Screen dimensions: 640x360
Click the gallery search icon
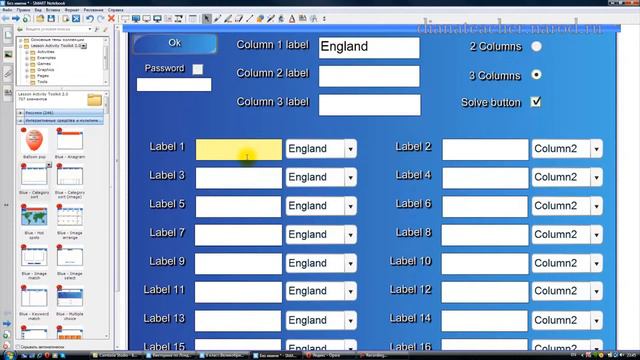pyautogui.click(x=97, y=29)
